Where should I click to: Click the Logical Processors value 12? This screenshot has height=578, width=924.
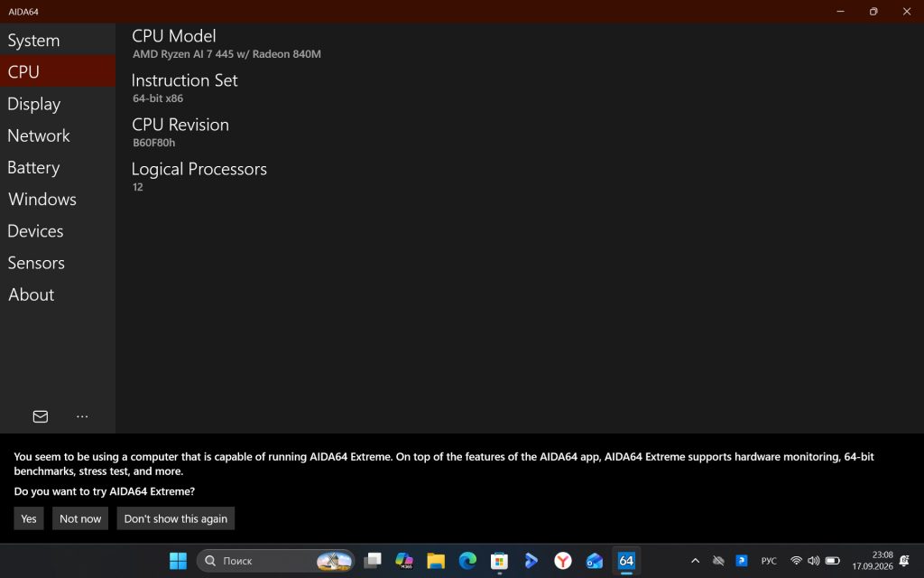pos(138,187)
